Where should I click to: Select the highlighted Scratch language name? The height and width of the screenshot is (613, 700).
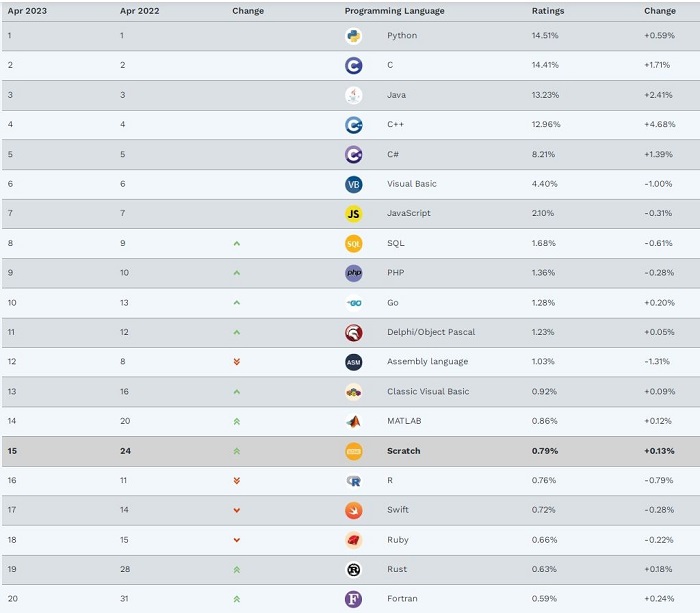point(404,451)
